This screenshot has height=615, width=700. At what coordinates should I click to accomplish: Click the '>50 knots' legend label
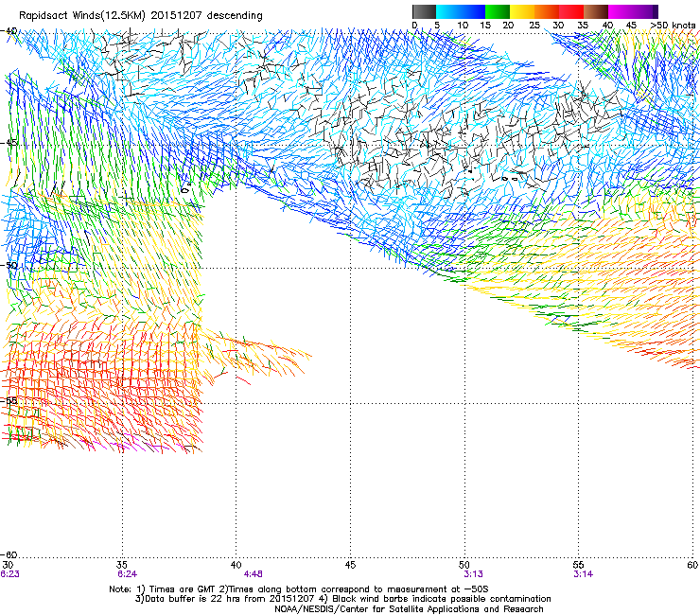tap(674, 26)
